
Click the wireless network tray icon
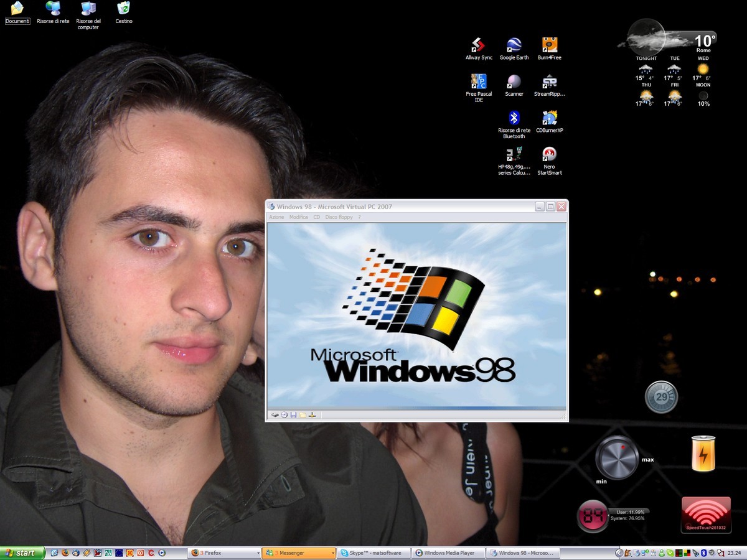point(645,553)
